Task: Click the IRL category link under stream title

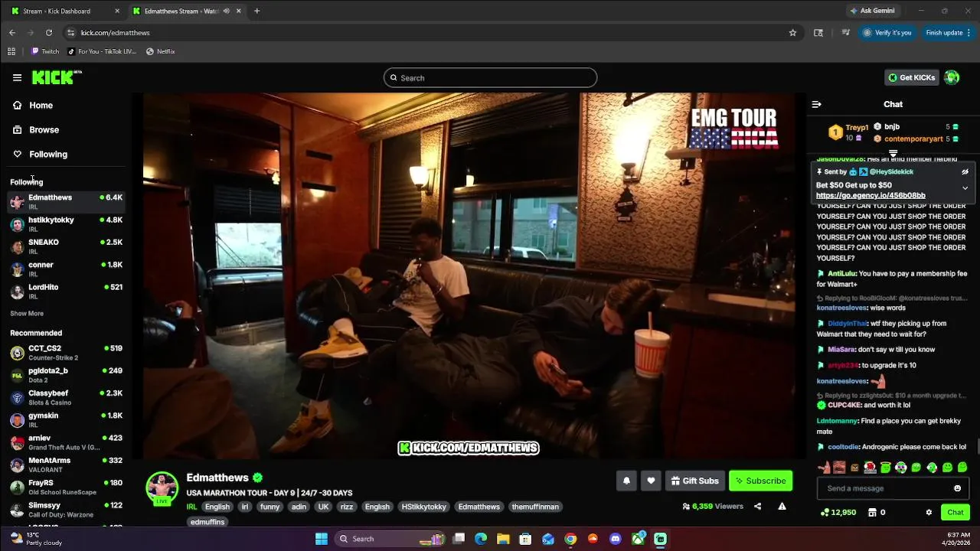Action: click(x=191, y=507)
